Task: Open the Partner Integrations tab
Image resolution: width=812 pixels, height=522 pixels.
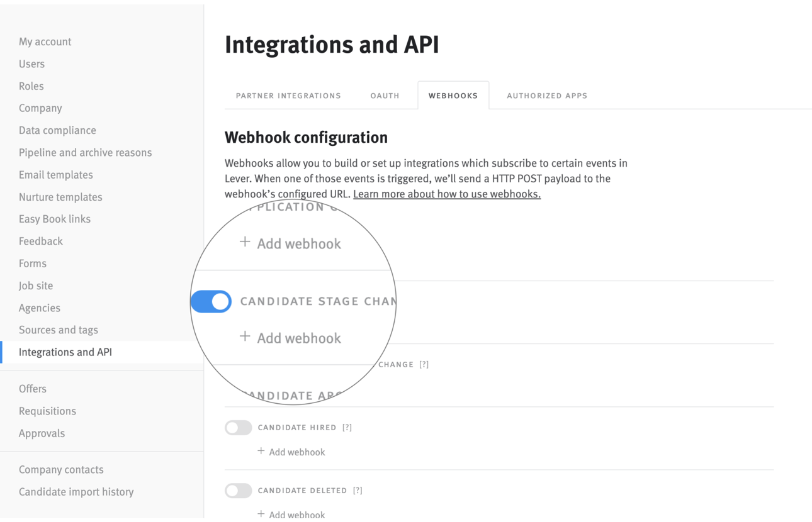Action: tap(288, 96)
